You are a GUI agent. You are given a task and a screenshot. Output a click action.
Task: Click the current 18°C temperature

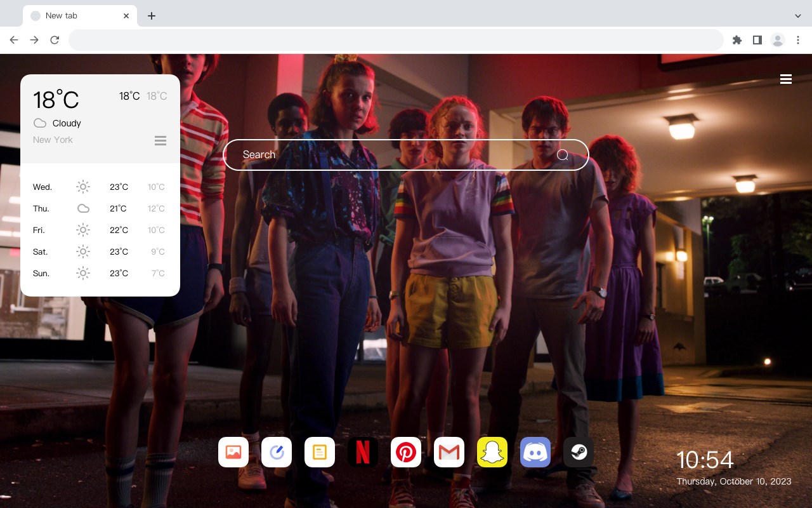[x=56, y=100]
